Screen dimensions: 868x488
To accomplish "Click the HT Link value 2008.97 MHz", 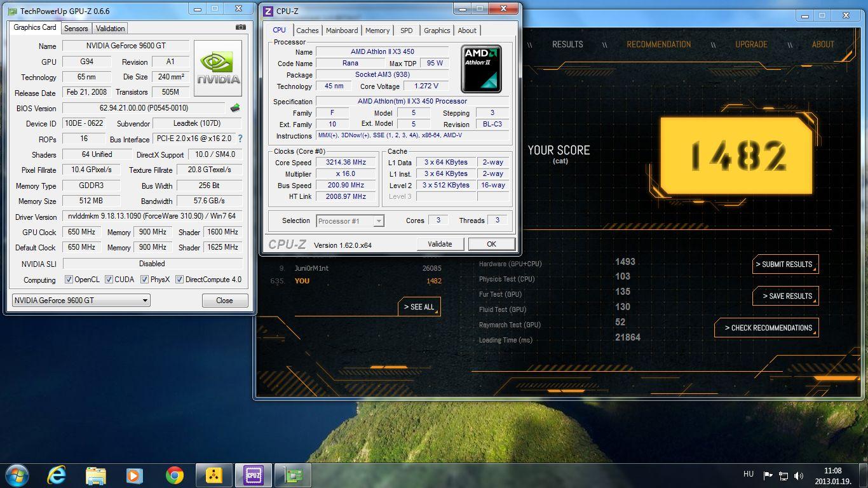I will 346,197.
